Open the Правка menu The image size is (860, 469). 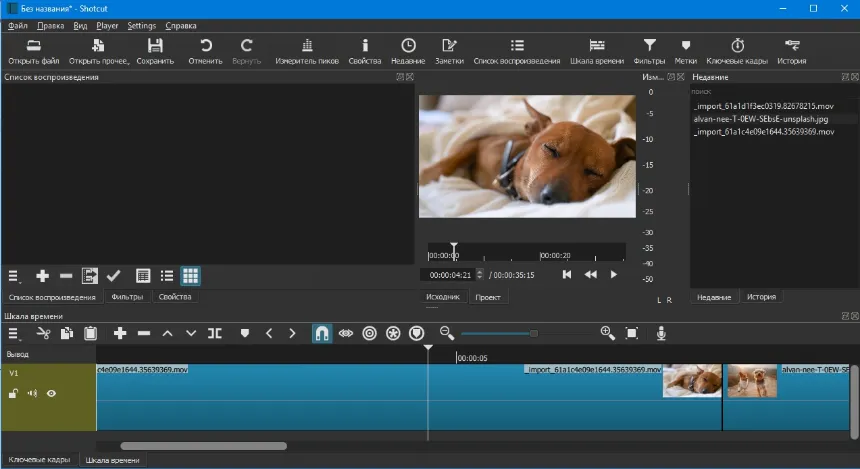pos(50,26)
